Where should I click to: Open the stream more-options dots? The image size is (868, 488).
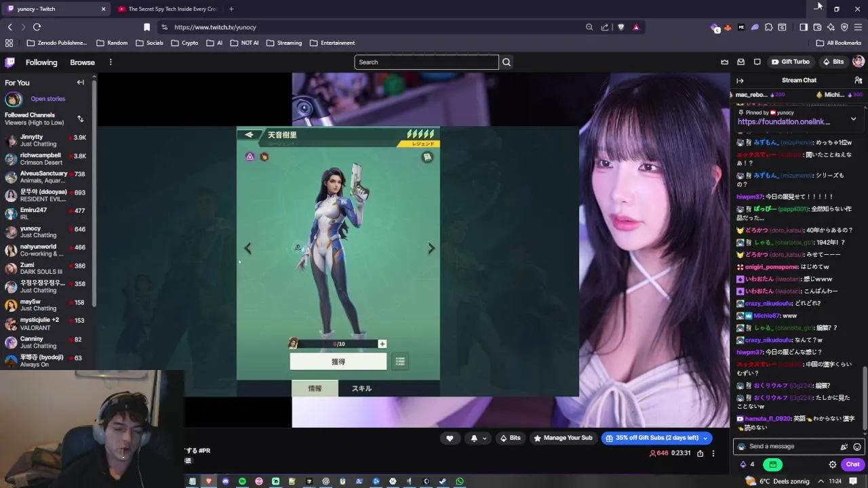pos(713,453)
